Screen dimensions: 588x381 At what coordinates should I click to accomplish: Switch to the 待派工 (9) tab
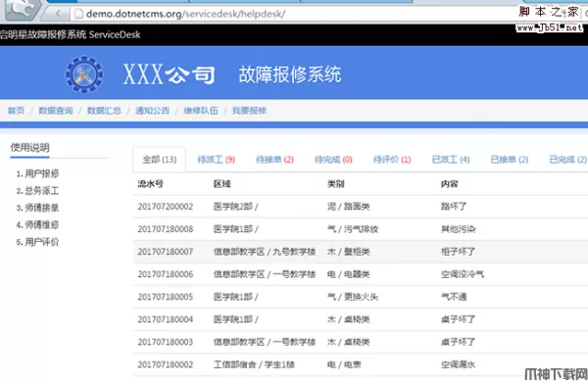tap(217, 160)
